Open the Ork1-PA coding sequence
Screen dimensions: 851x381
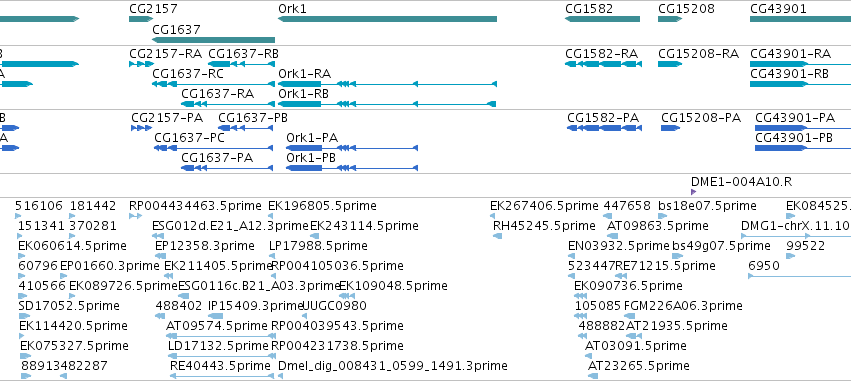(x=352, y=148)
